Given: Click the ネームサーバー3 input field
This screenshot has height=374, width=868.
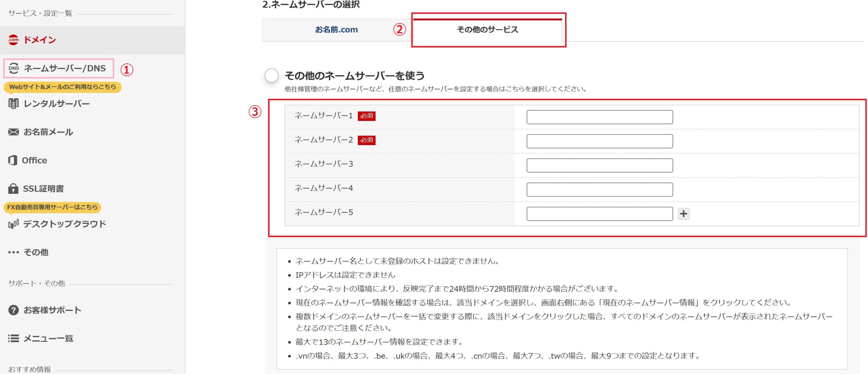Looking at the screenshot, I should pos(599,165).
